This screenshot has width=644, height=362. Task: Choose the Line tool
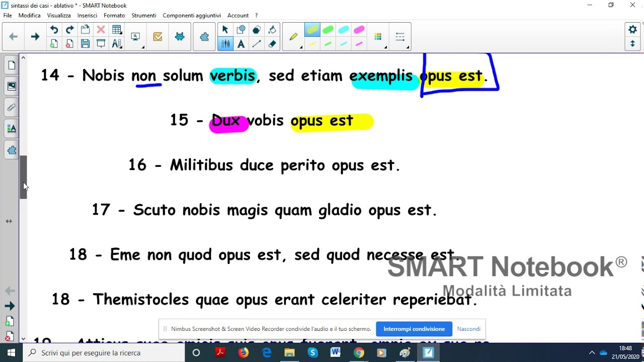tap(257, 44)
